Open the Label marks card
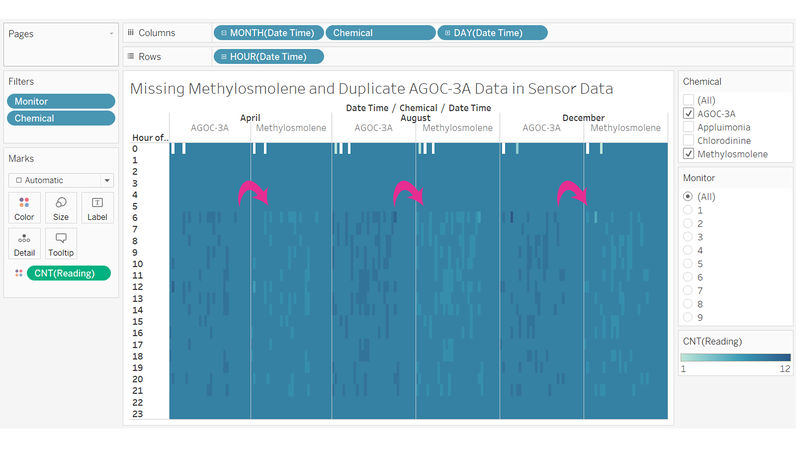This screenshot has width=800, height=449. click(x=97, y=208)
